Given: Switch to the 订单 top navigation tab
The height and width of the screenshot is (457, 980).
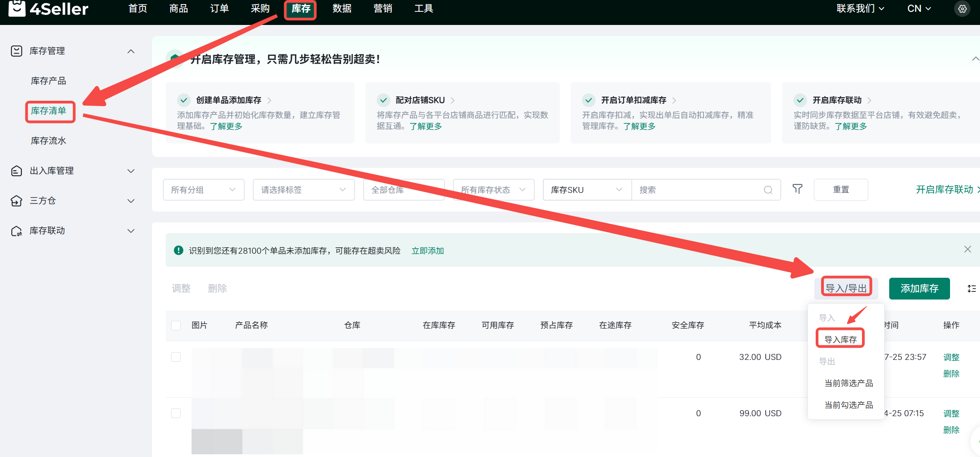Looking at the screenshot, I should click(219, 9).
